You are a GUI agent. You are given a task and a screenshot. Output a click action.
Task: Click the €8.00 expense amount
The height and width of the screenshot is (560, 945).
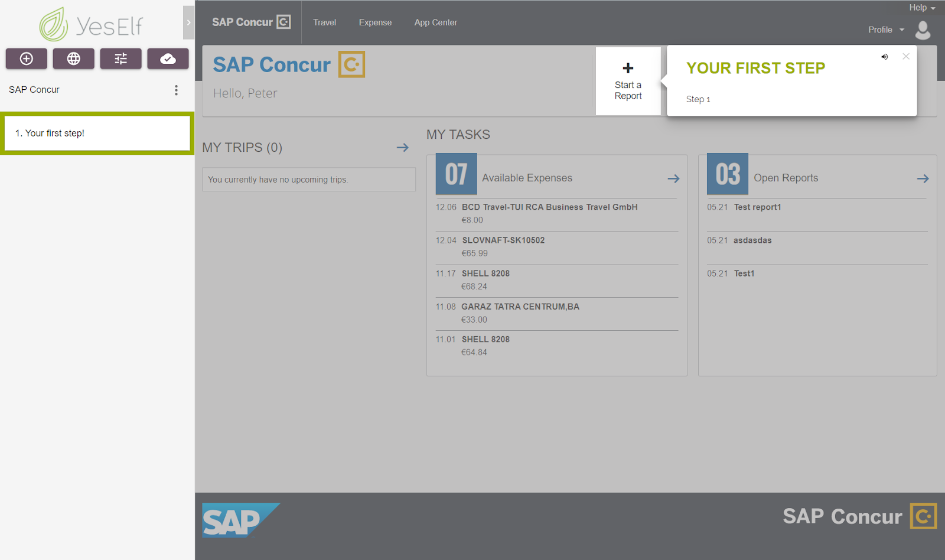[472, 220]
